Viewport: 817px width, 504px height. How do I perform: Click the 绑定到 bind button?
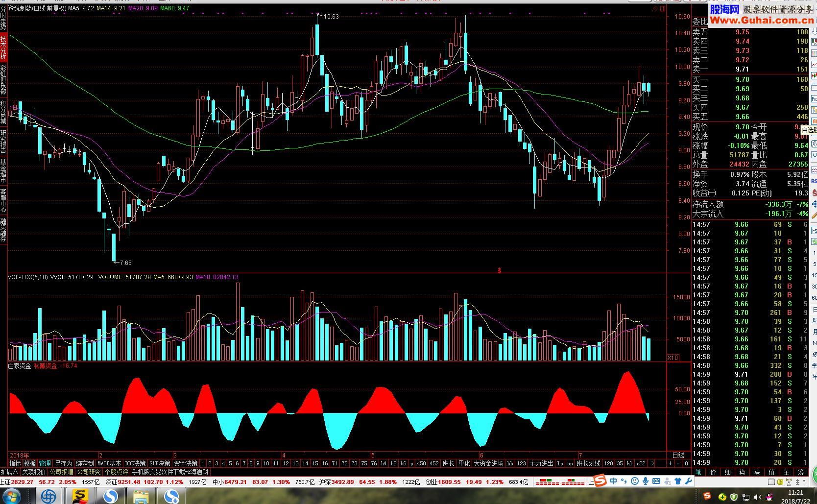tap(85, 463)
